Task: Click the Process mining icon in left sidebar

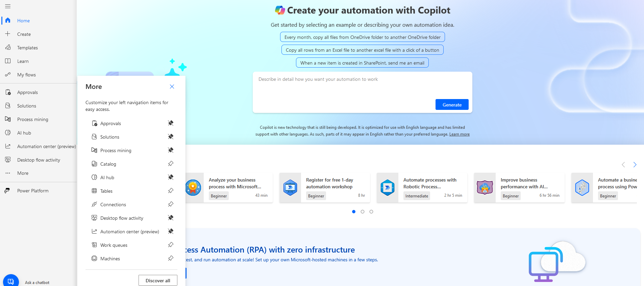Action: [x=8, y=119]
